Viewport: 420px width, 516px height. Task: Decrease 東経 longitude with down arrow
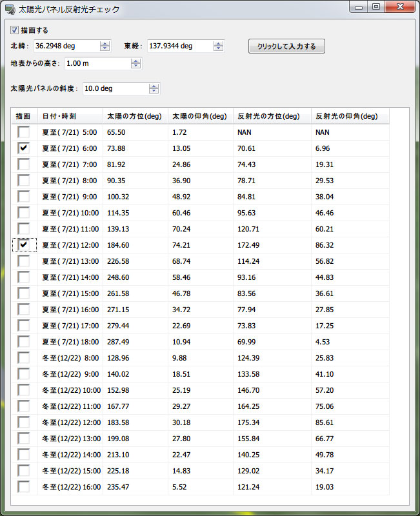pos(219,49)
